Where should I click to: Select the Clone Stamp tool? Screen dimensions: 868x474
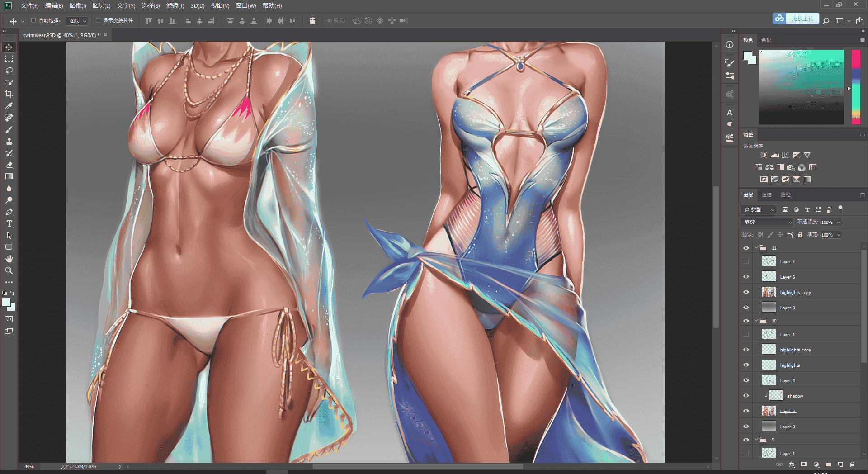[x=9, y=141]
